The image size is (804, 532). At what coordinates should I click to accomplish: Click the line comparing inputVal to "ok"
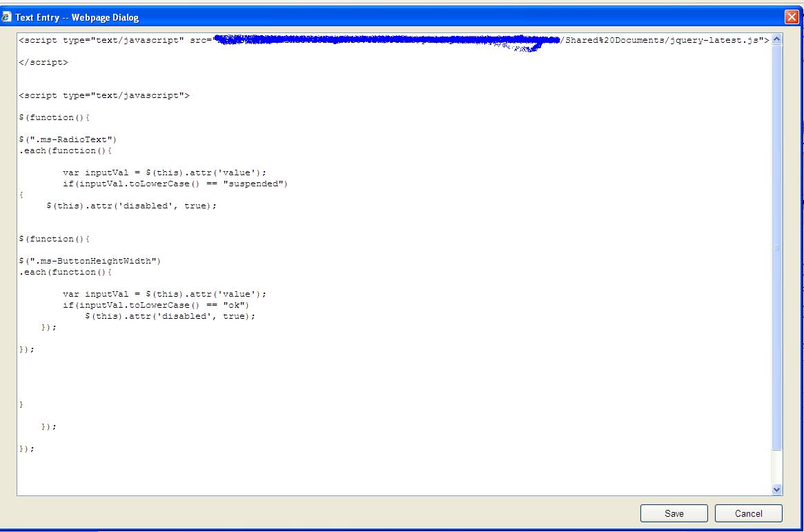156,305
